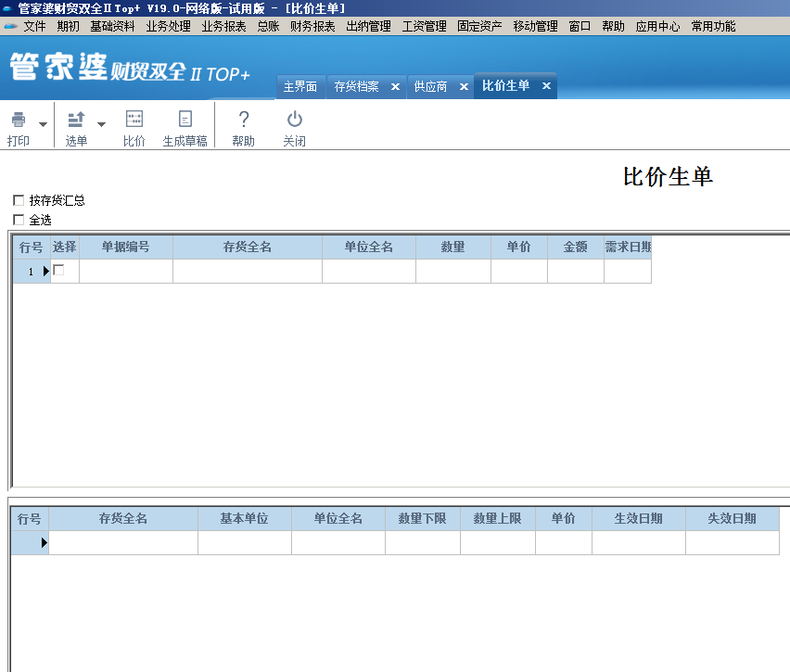
Task: Open the 移动管理 menu
Action: coord(536,26)
